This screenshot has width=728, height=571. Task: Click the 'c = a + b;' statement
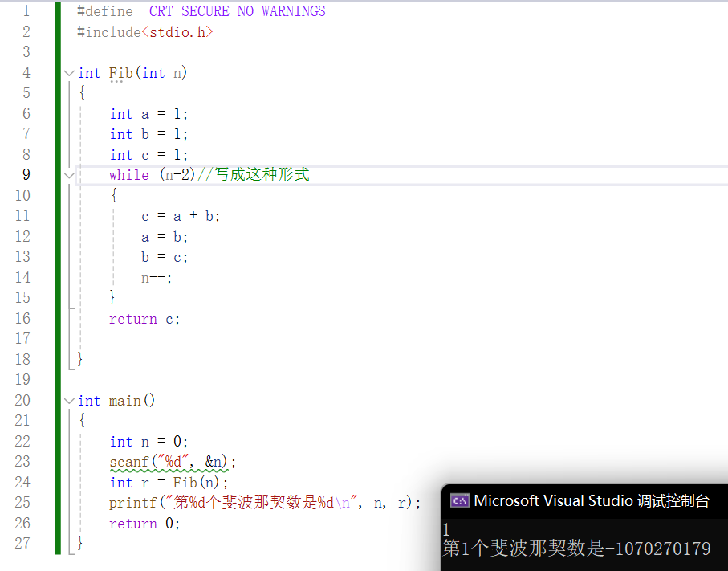coord(181,216)
